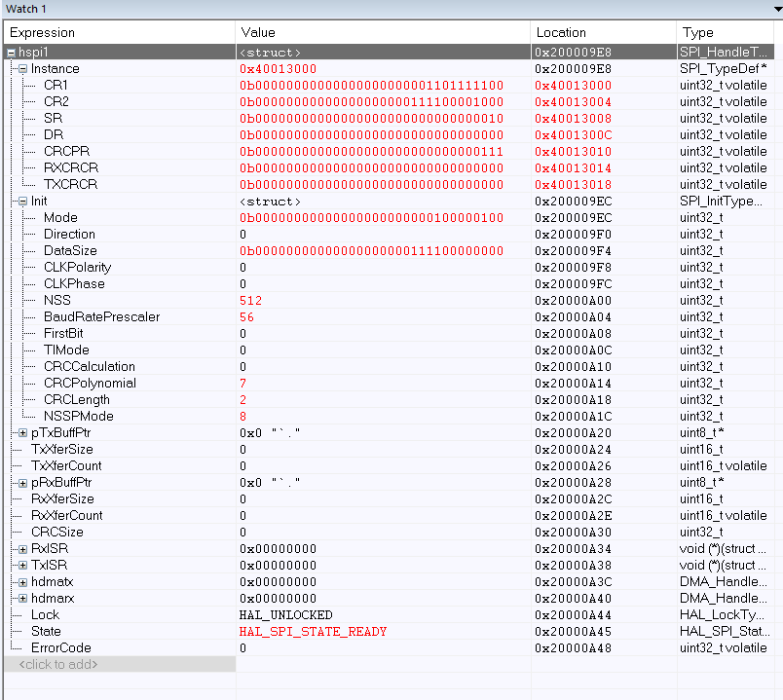Click the CRCPolynomial value 7
The width and height of the screenshot is (783, 700).
point(243,384)
